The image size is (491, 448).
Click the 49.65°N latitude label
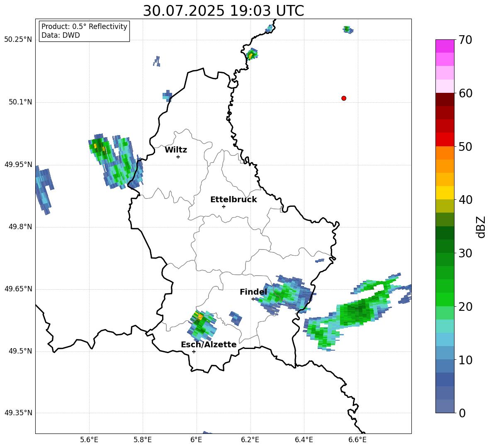pyautogui.click(x=18, y=289)
